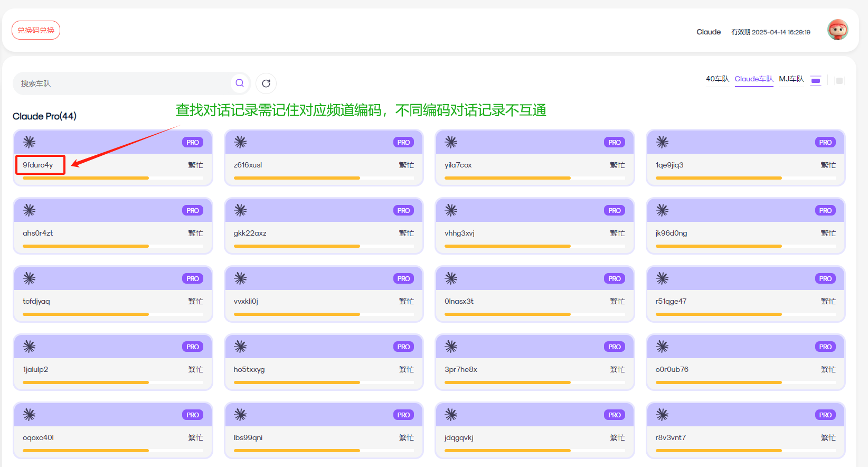Click the Claude logo on jdqgqvkj card
The width and height of the screenshot is (868, 467).
(451, 415)
